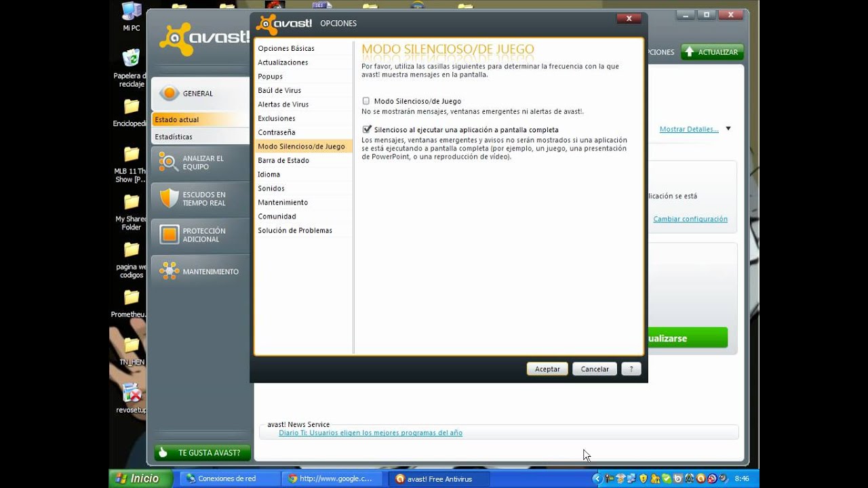Image resolution: width=868 pixels, height=488 pixels.
Task: Click the Escudos en Tiempo Real shield icon
Action: pyautogui.click(x=169, y=199)
